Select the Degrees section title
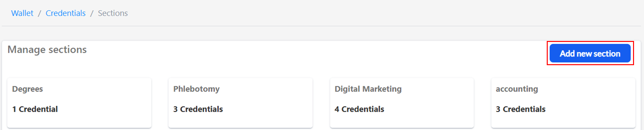The height and width of the screenshot is (130, 644). (27, 89)
